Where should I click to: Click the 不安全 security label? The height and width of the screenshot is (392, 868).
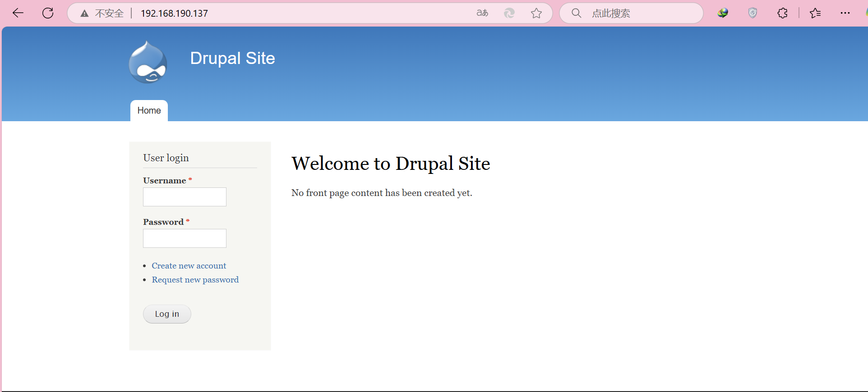click(x=109, y=14)
